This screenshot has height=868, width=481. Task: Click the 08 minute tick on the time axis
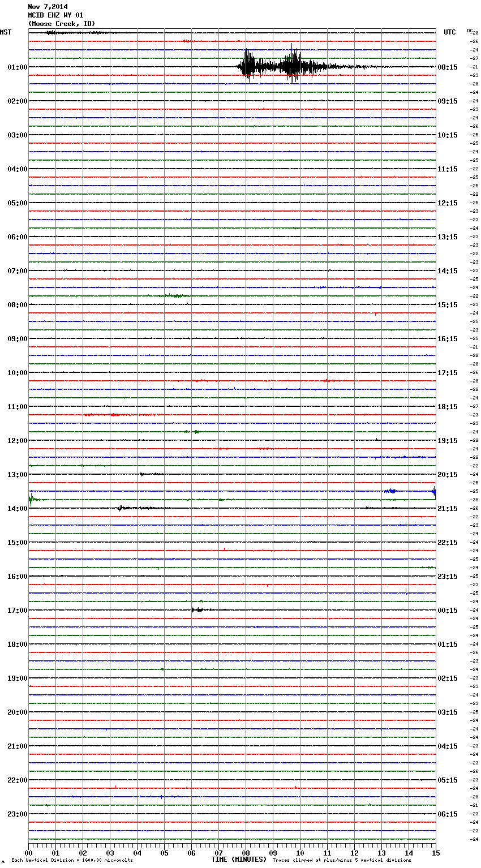click(246, 853)
